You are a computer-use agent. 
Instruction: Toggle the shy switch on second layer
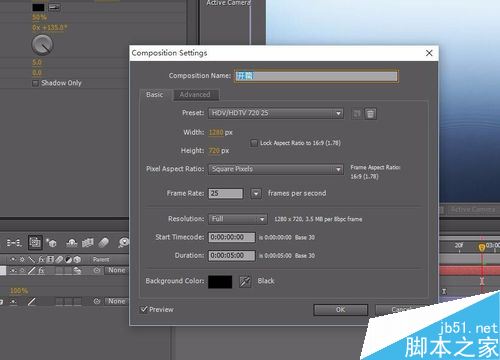coord(13,301)
